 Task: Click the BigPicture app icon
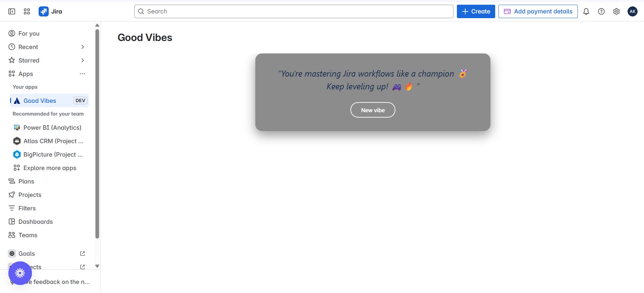pyautogui.click(x=17, y=154)
